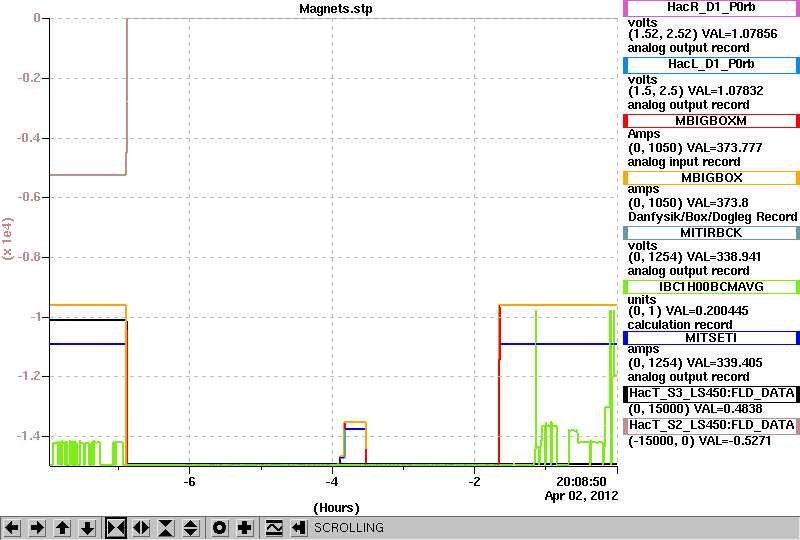This screenshot has height=540, width=800.
Task: Click the return-arrow scroll mode icon
Action: 299,527
